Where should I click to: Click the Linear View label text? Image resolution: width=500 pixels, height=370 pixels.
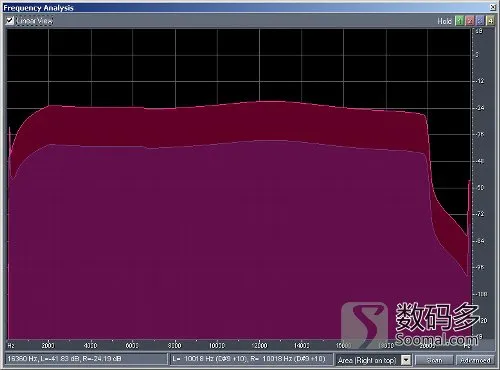(x=35, y=21)
